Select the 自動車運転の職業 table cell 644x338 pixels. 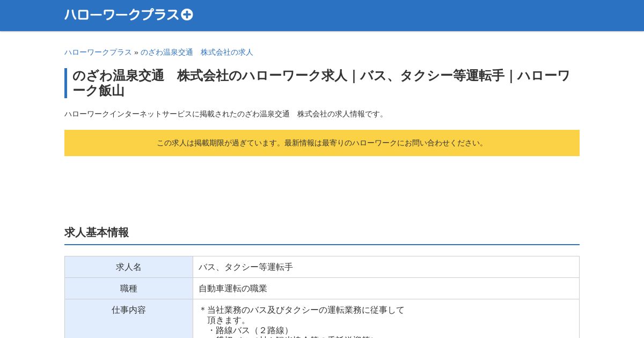click(x=386, y=288)
